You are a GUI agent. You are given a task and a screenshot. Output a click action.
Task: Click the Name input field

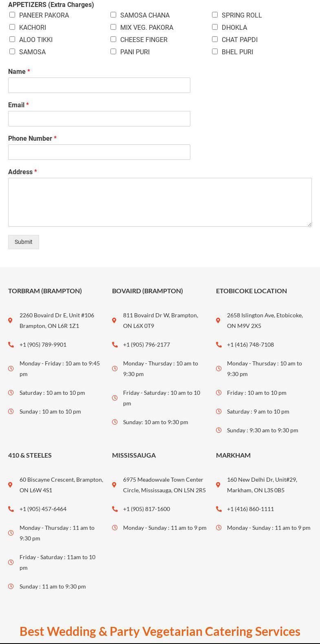click(x=99, y=85)
